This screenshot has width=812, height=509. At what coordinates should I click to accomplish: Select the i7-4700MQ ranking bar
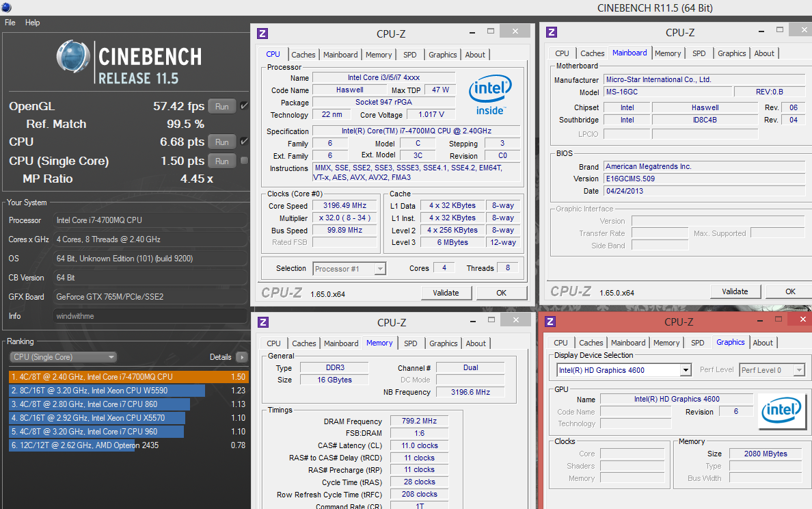click(x=128, y=377)
